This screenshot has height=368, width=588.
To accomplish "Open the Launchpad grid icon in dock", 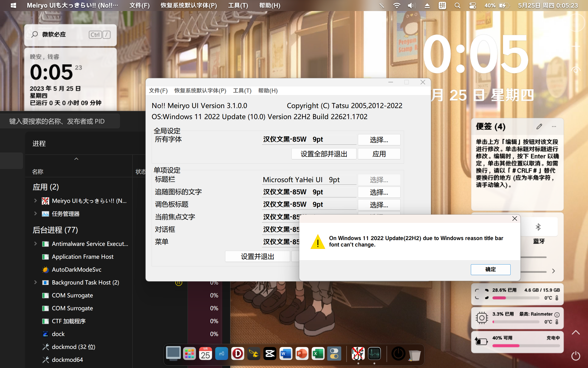I will [x=189, y=354].
